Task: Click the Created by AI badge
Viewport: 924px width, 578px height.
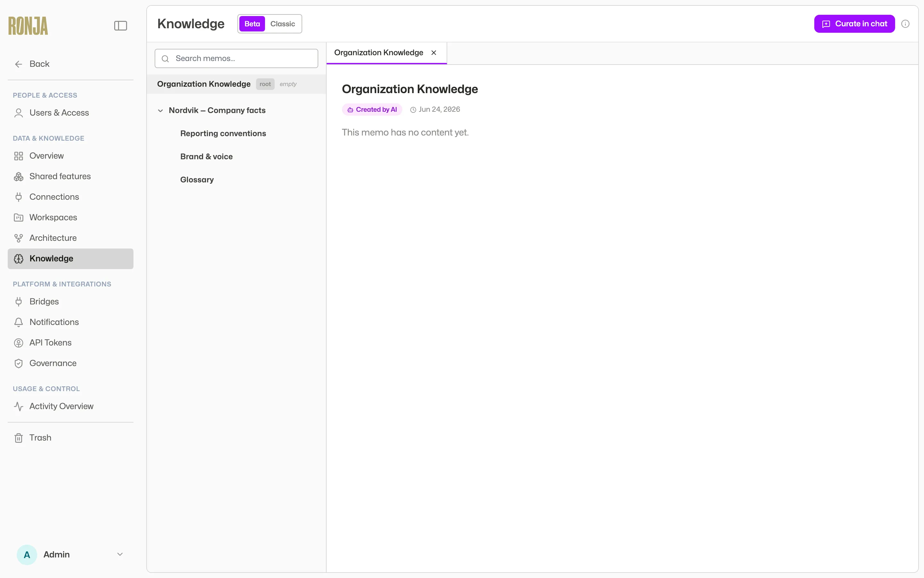Action: click(x=372, y=110)
